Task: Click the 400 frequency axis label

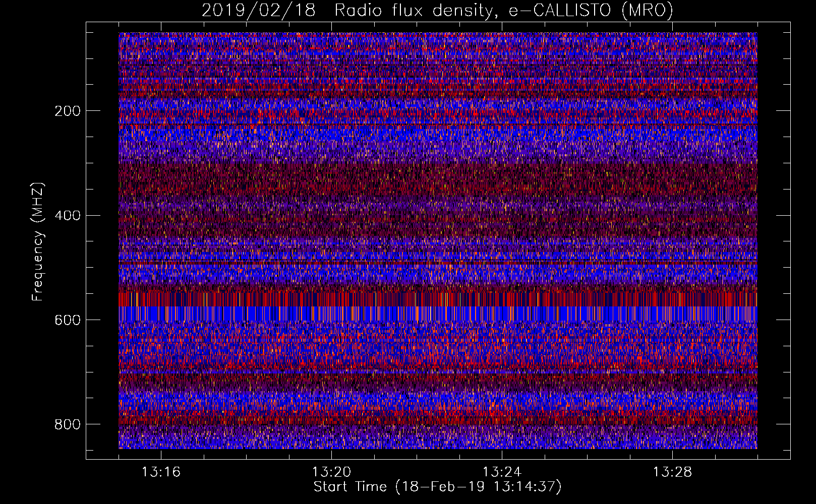Action: pos(67,215)
